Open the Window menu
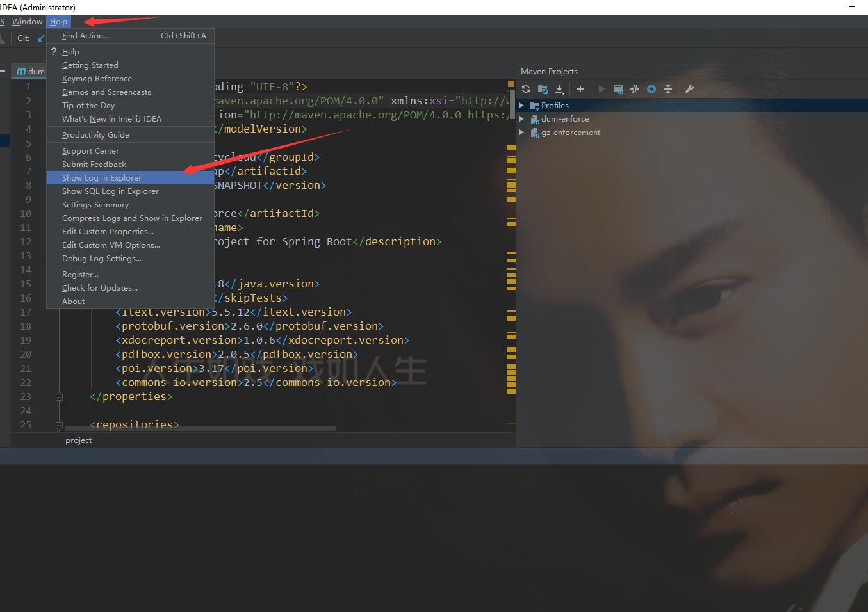Viewport: 868px width, 612px height. click(x=27, y=21)
